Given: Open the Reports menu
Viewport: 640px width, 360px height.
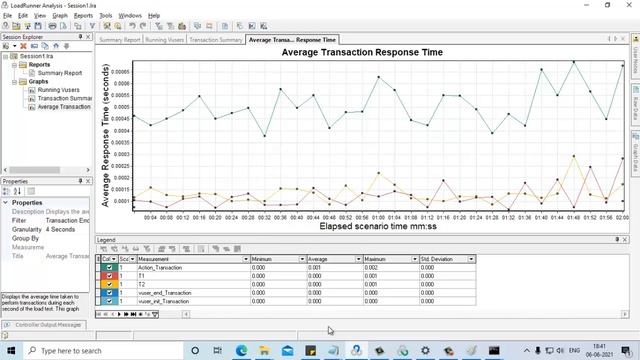Looking at the screenshot, I should click(x=83, y=16).
